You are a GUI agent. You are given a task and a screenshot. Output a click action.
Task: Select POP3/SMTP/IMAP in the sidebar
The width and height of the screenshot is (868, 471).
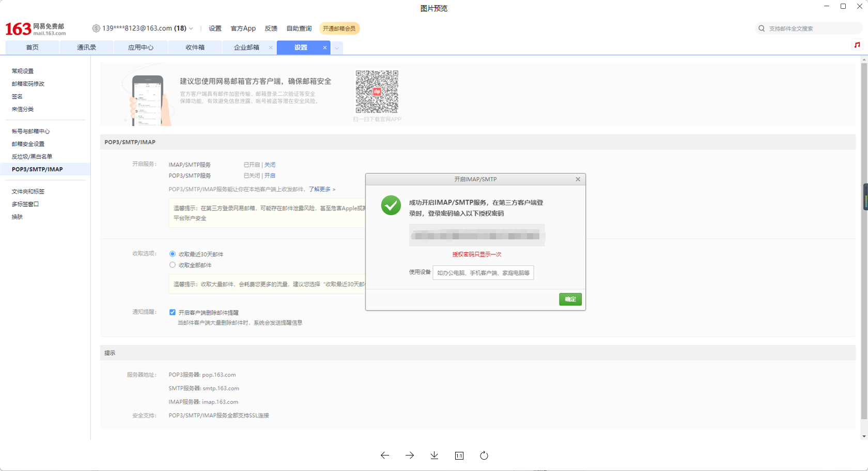click(45, 169)
